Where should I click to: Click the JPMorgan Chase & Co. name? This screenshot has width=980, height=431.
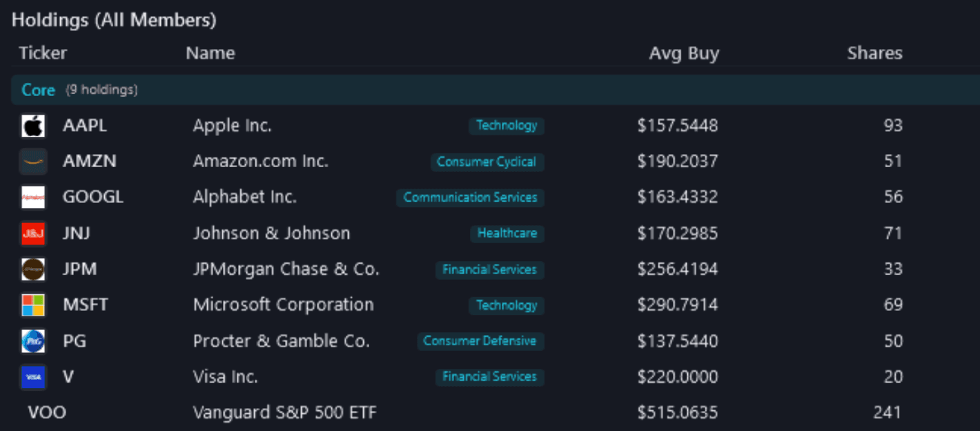point(286,269)
